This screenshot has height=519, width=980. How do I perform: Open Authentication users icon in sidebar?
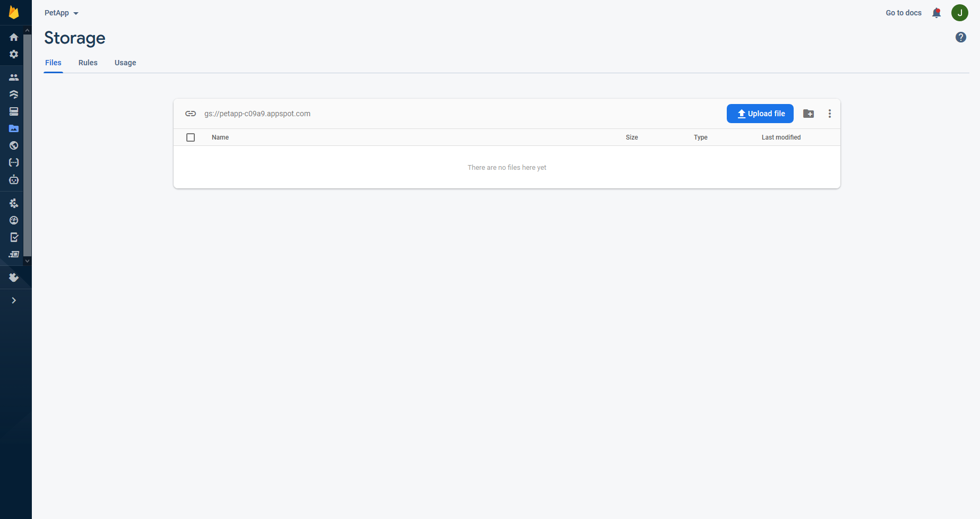point(14,77)
